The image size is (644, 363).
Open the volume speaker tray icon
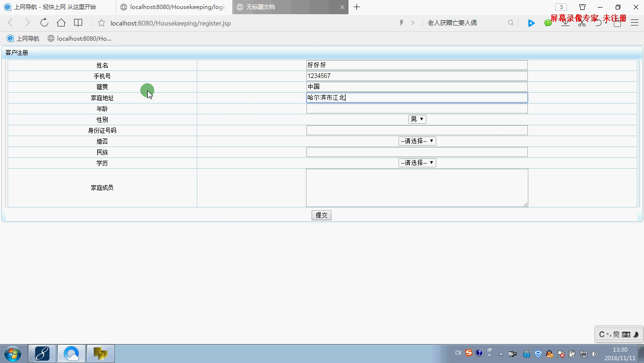coord(594,354)
